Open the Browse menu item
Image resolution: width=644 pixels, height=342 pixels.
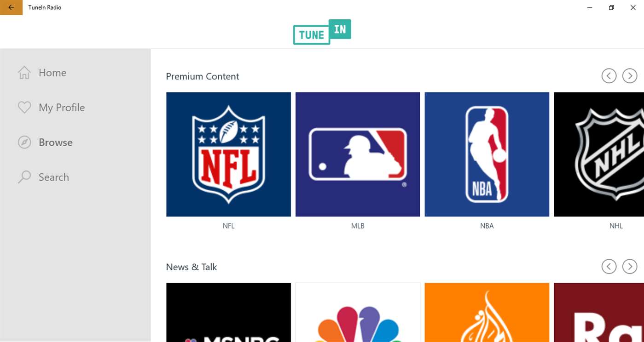pos(56,142)
